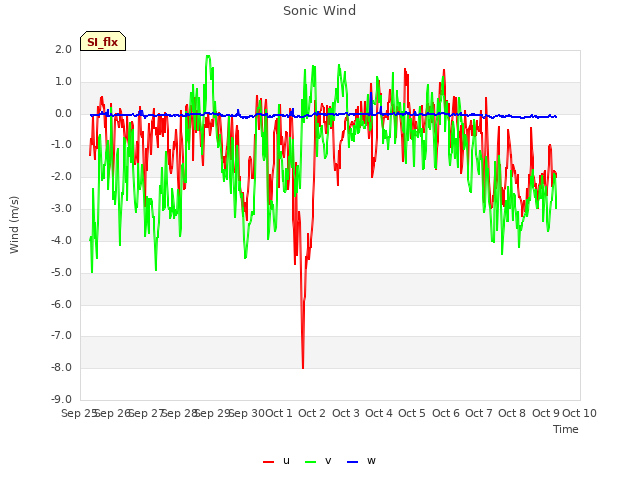Click the Oct 6 x-axis tick label
This screenshot has width=640, height=480.
(446, 413)
